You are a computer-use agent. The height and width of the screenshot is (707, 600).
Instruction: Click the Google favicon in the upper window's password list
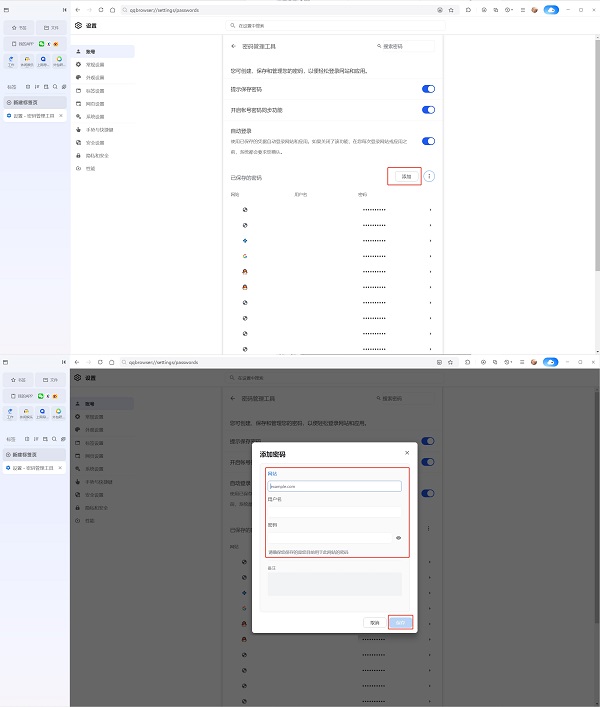pos(245,256)
